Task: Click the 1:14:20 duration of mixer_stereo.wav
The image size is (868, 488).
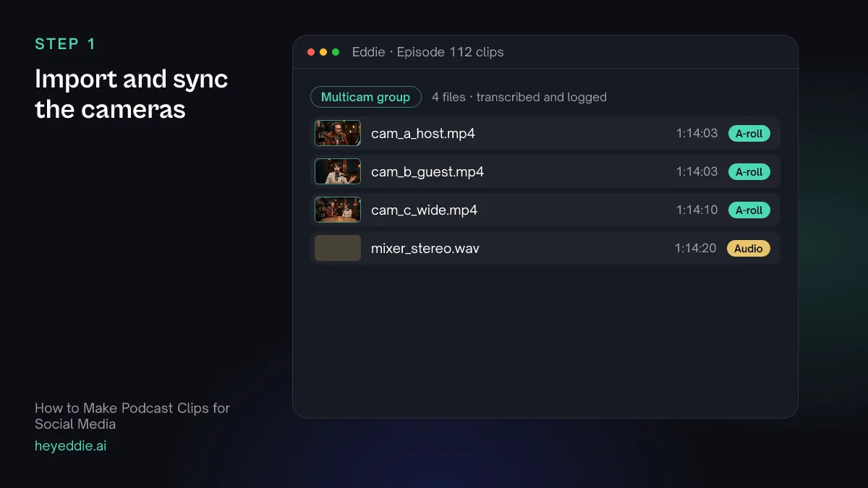Action: click(696, 248)
